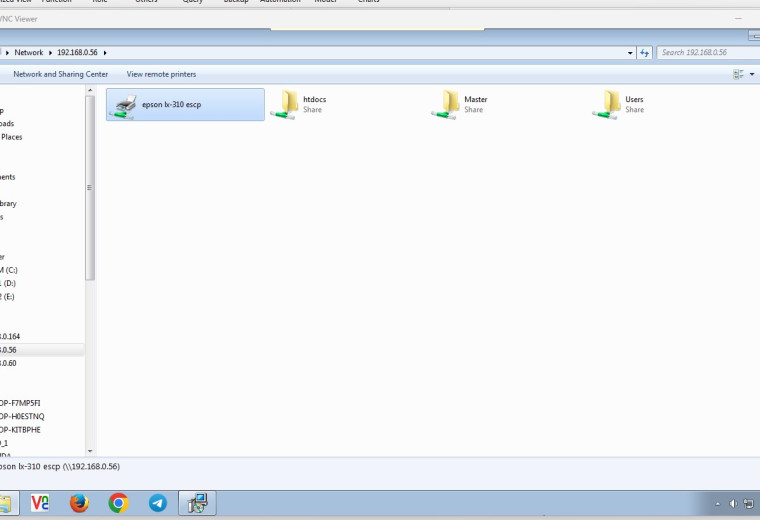
Task: Select the epson lx-310 escp printer icon
Action: 123,107
